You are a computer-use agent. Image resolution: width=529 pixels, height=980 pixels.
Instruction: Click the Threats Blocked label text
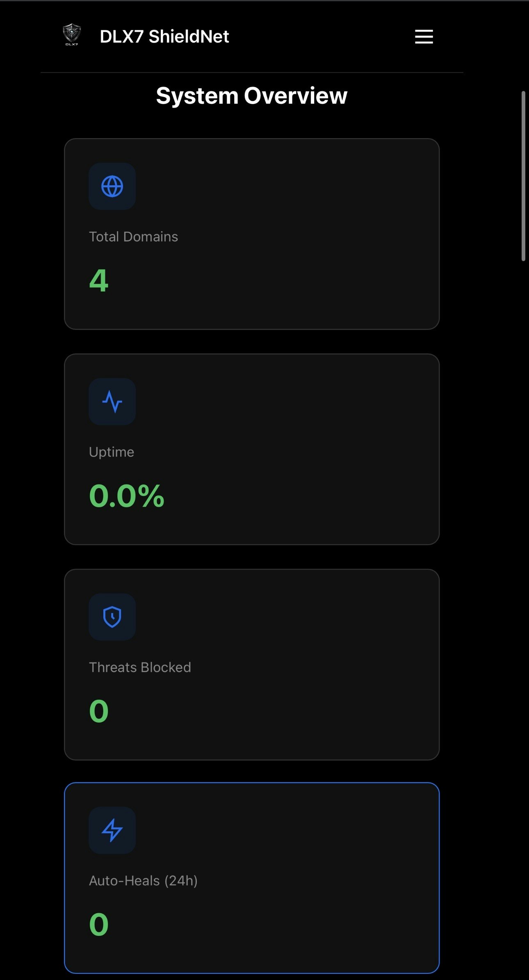pos(140,667)
